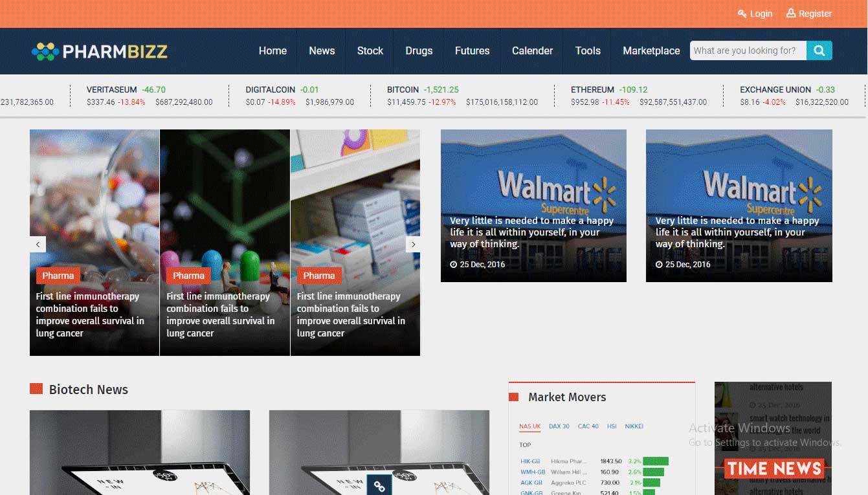The width and height of the screenshot is (868, 495).
Task: Click the Pharma tag on the first slide
Action: [58, 276]
